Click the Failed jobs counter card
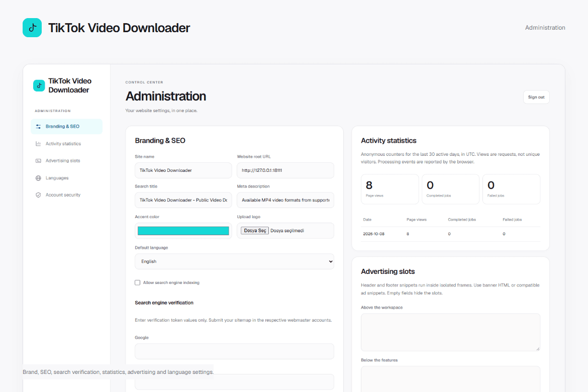This screenshot has width=588, height=392. click(x=511, y=189)
